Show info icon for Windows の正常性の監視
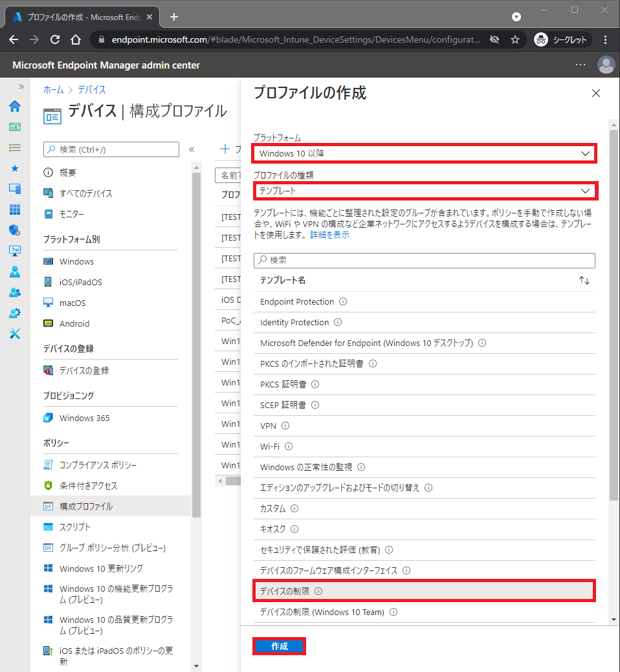The image size is (620, 672). tap(362, 467)
